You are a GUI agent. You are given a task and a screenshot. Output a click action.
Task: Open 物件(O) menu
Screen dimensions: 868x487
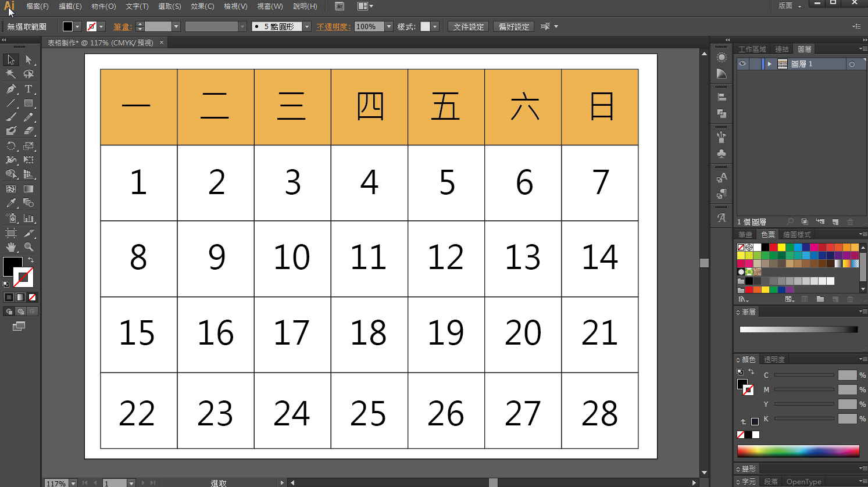coord(103,6)
